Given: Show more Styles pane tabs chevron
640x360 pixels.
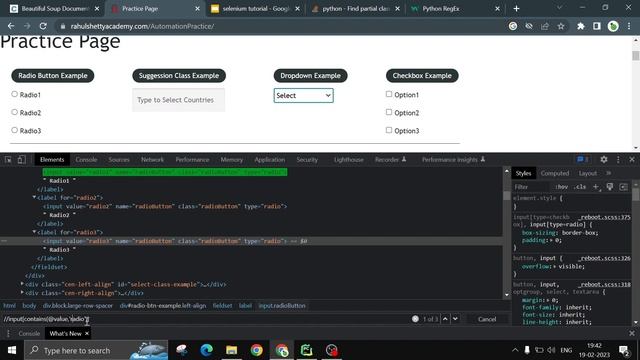Looking at the screenshot, I should tap(609, 173).
